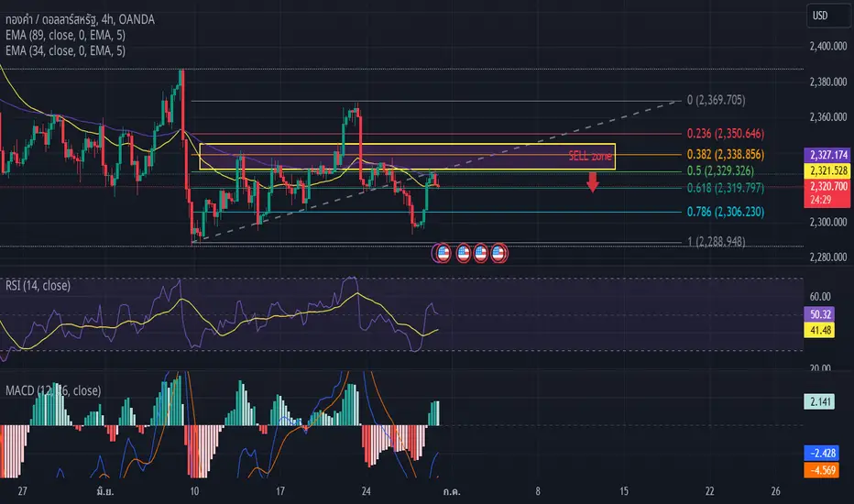The height and width of the screenshot is (504, 854).
Task: Click the orange signal value tag -4.569
Action: (x=821, y=470)
